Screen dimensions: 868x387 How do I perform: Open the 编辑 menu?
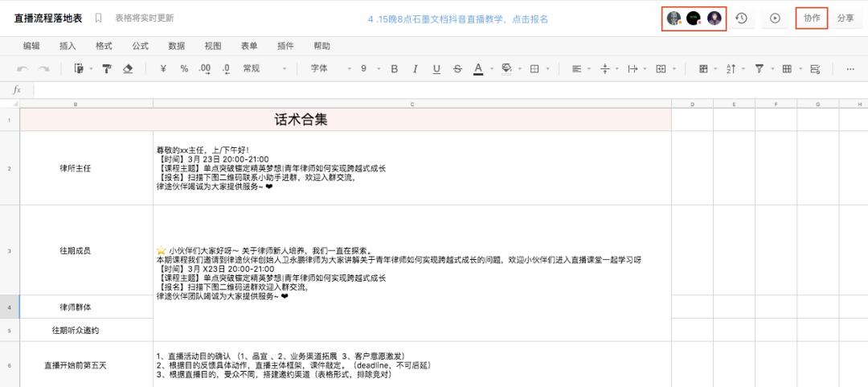31,46
